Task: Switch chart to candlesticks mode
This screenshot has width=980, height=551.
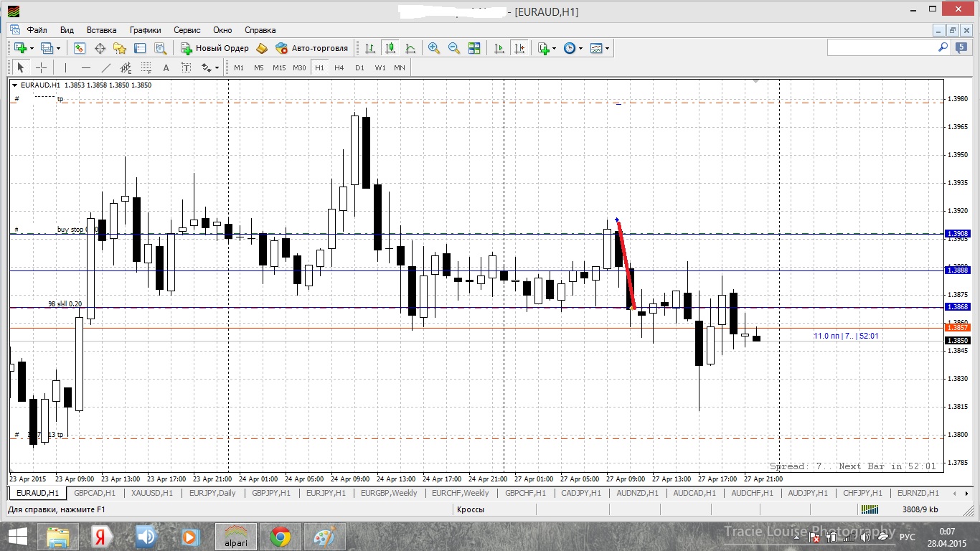Action: point(390,48)
